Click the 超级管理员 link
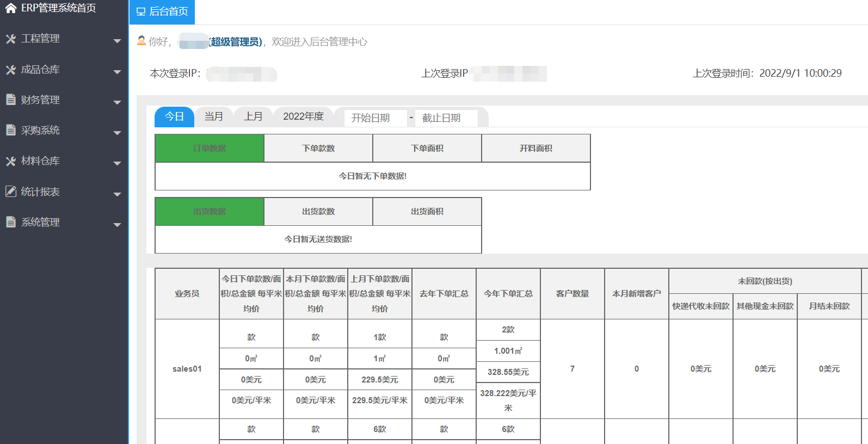 236,42
